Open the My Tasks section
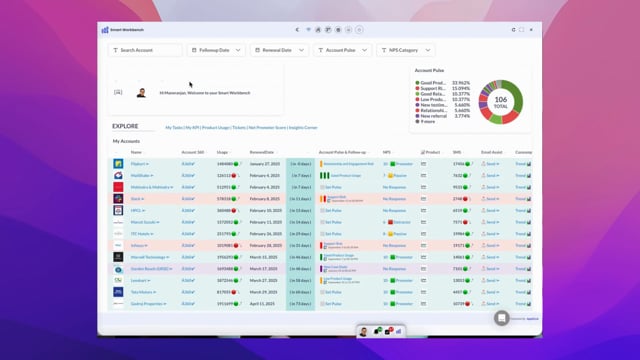Viewport: 640px width, 360px height. [x=174, y=128]
